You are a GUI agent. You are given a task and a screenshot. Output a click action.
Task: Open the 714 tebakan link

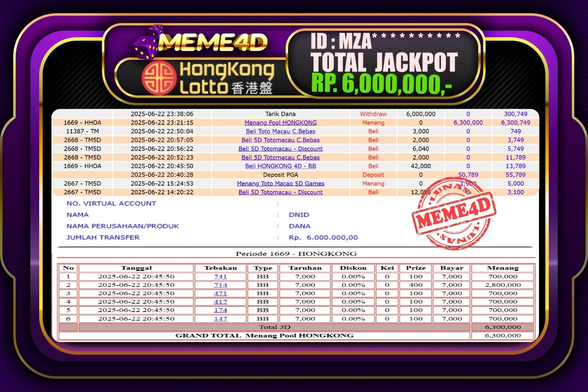click(x=220, y=285)
